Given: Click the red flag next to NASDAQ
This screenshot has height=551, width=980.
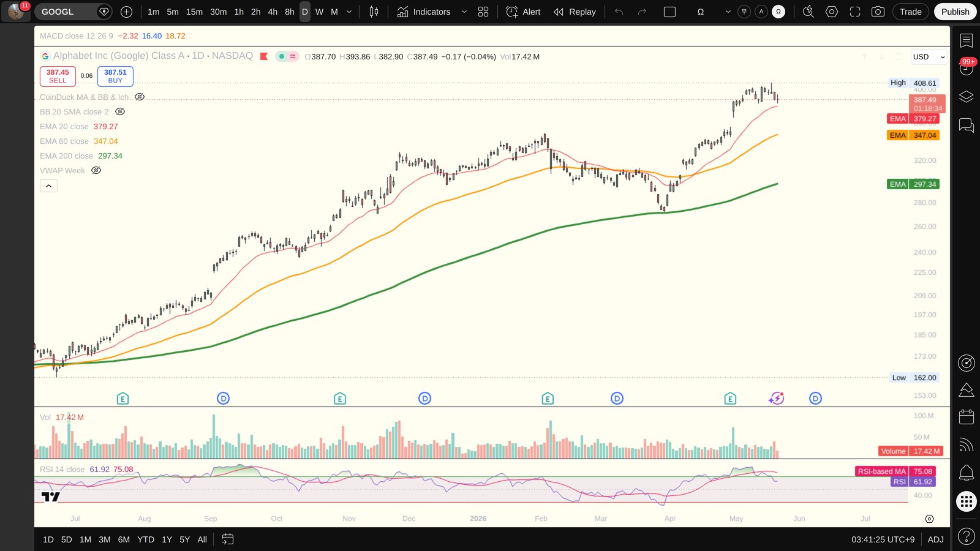Looking at the screenshot, I should click(x=264, y=56).
